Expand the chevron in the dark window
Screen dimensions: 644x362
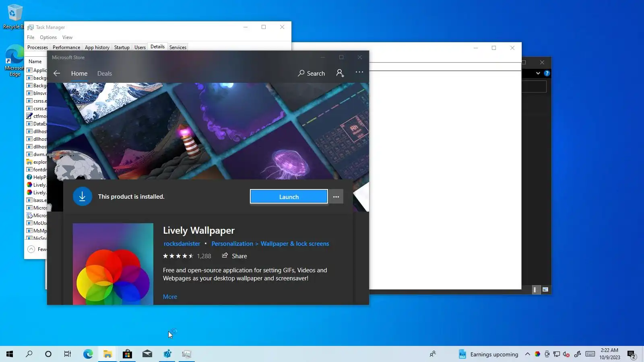(x=538, y=73)
